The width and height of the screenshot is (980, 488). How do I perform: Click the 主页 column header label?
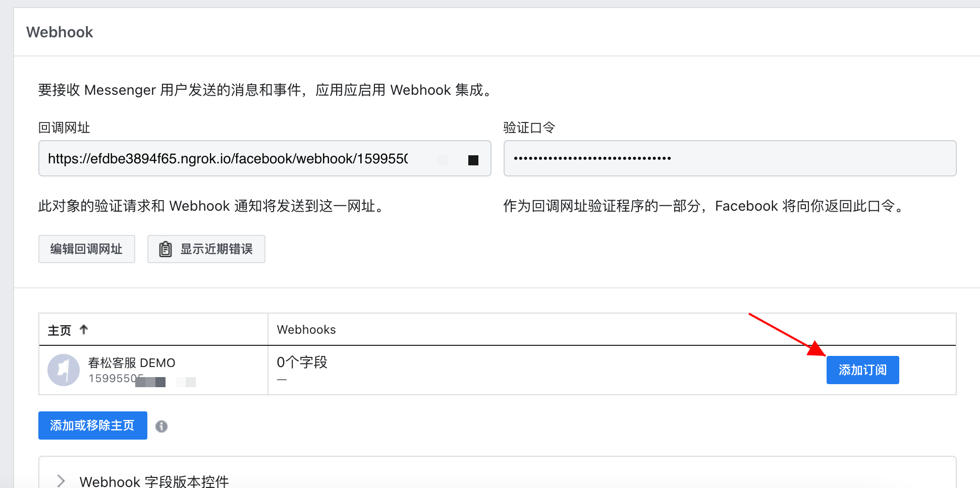(x=60, y=330)
